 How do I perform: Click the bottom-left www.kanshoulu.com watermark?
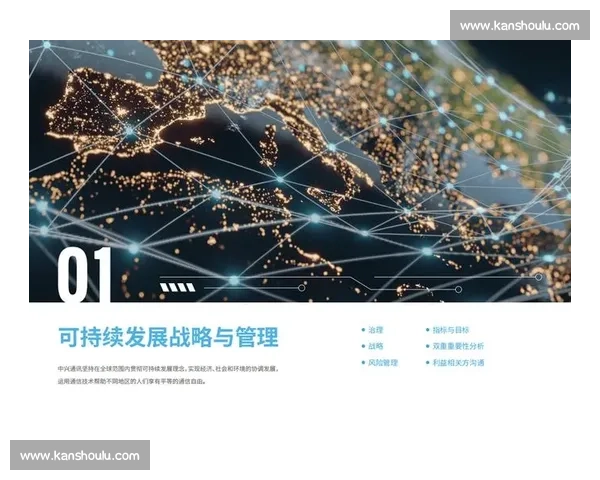tap(80, 456)
